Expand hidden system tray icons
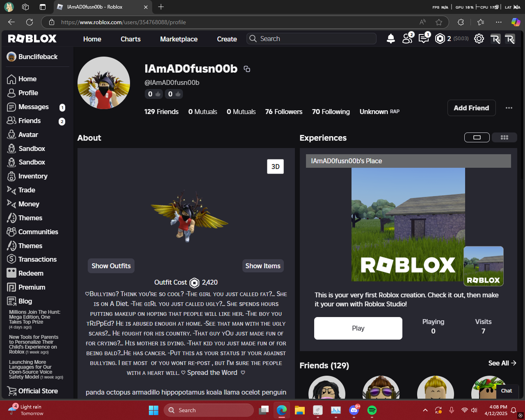Image resolution: width=525 pixels, height=420 pixels. pos(425,410)
